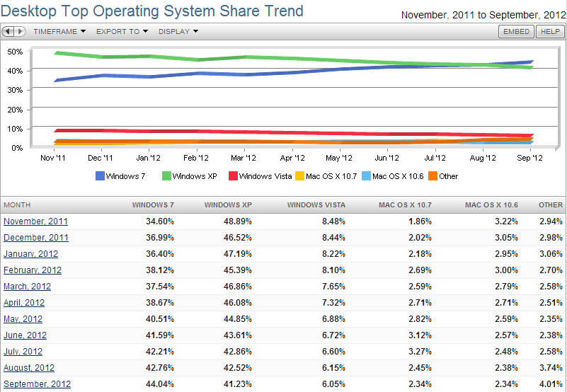Screen dimensions: 567x392
Task: Click the Sep '12 x-axis label
Action: pos(529,158)
